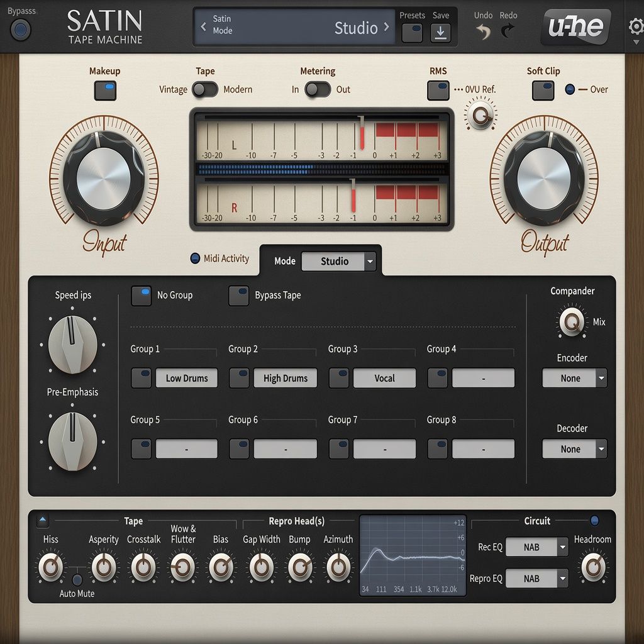
Task: Open the Decoder dropdown
Action: (574, 448)
